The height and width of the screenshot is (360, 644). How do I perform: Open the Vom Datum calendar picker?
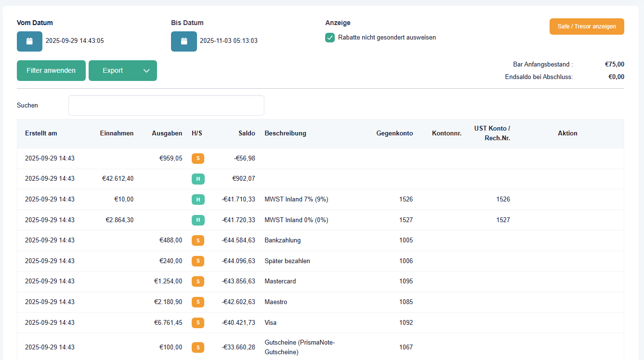29,41
